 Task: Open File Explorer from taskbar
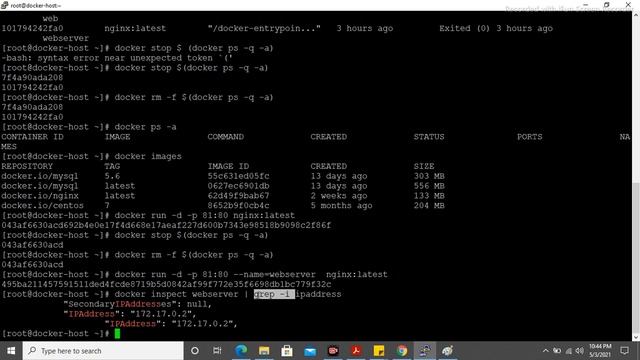(264, 351)
